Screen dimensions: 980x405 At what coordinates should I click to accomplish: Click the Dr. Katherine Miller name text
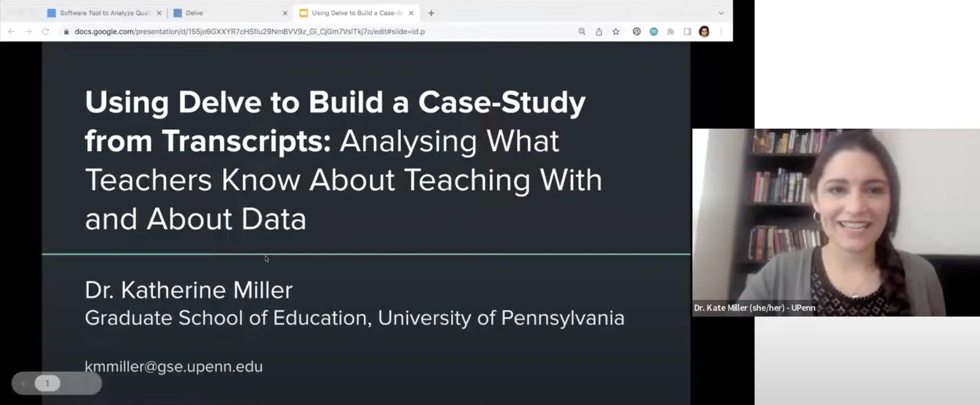(x=189, y=290)
